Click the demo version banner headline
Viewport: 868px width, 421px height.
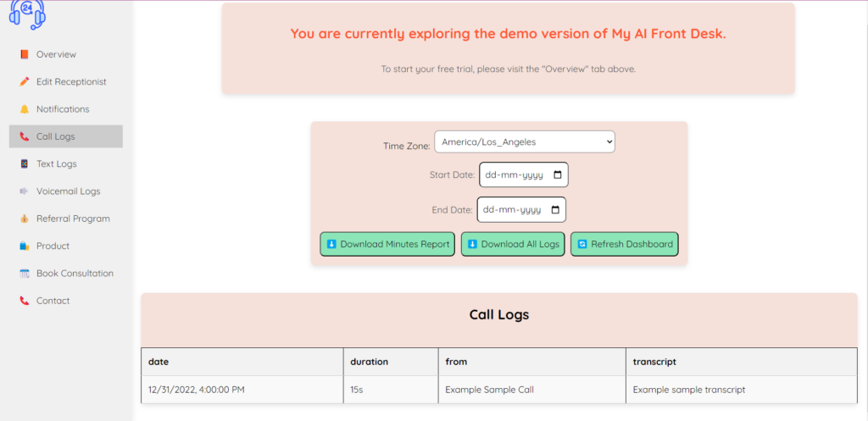[x=509, y=34]
